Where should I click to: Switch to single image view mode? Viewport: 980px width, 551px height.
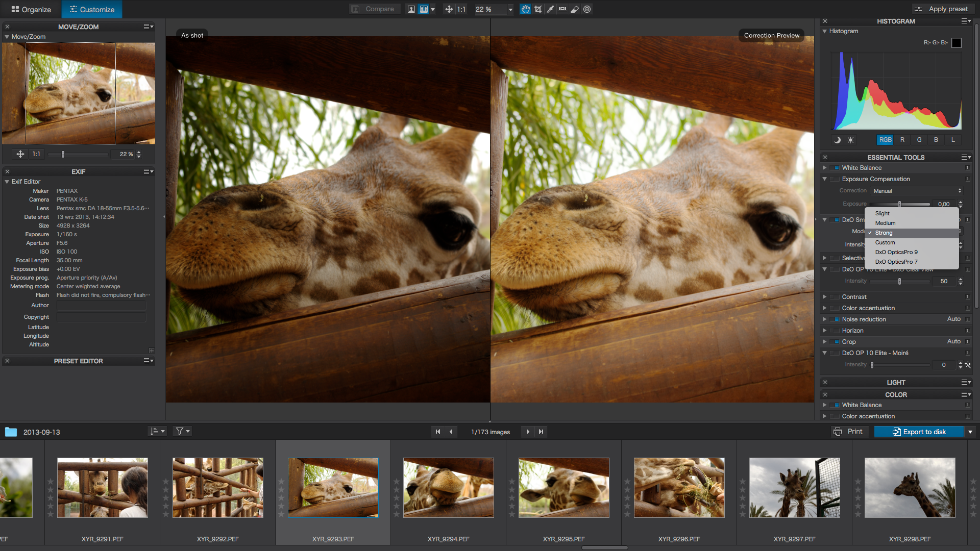click(x=411, y=9)
